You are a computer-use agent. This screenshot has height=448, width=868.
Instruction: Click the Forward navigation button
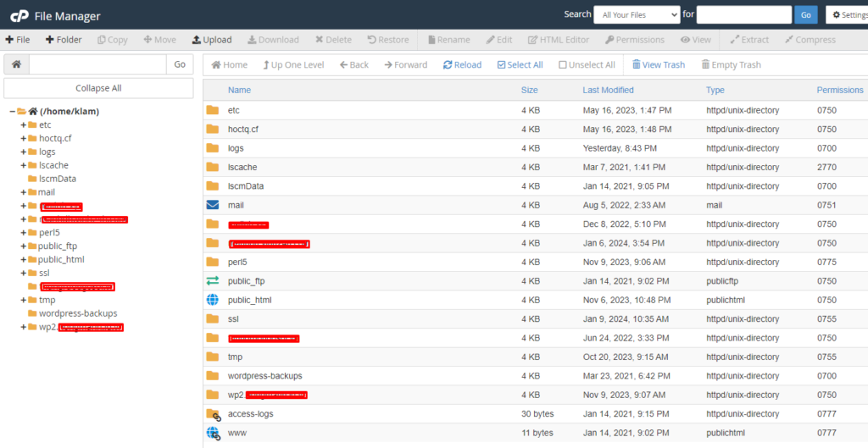click(x=406, y=64)
